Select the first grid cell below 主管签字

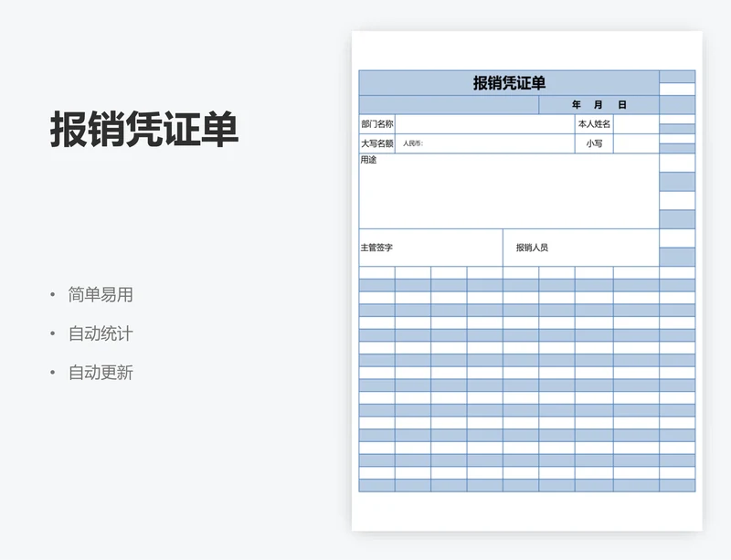click(376, 272)
